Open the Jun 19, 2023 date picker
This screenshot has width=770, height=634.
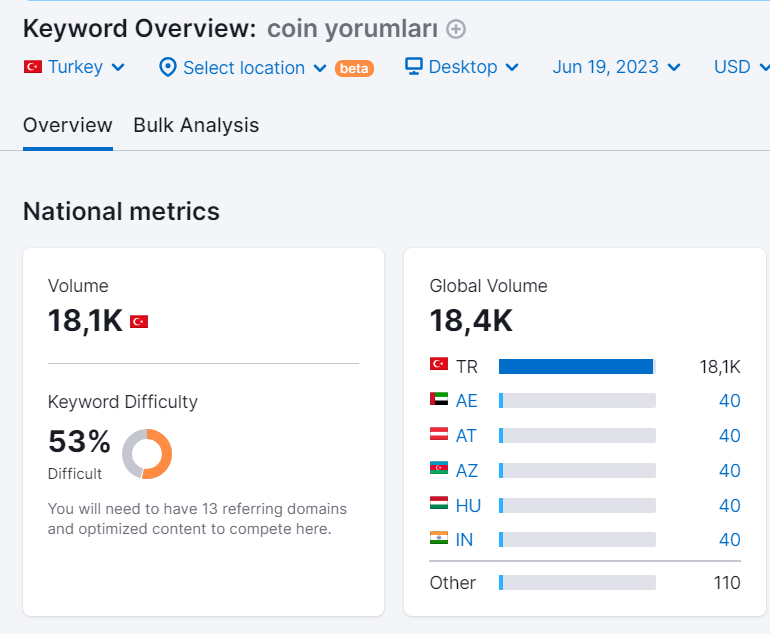tap(616, 67)
